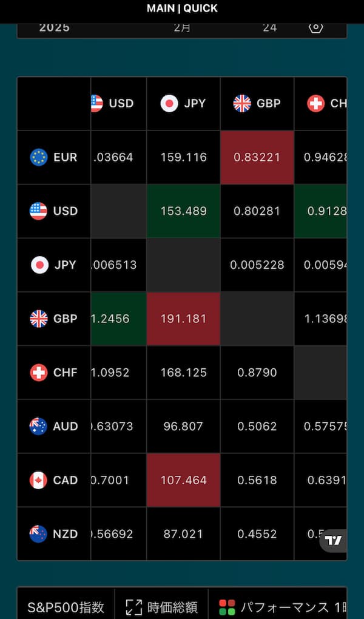The height and width of the screenshot is (619, 364).
Task: Click the EUR row flag icon
Action: [x=39, y=157]
